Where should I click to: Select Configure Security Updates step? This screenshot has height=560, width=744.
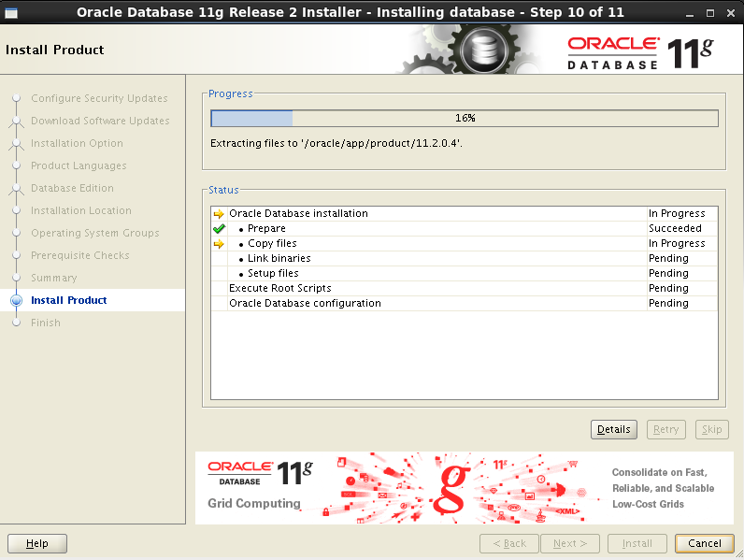pyautogui.click(x=99, y=98)
